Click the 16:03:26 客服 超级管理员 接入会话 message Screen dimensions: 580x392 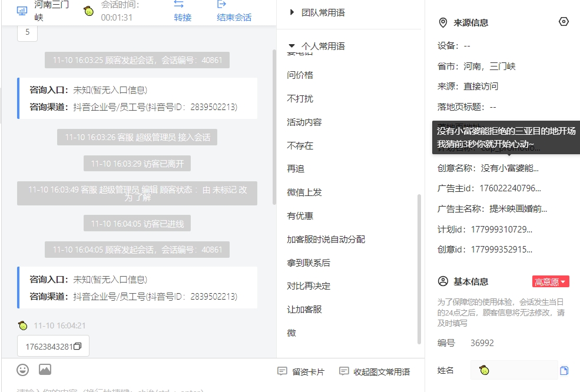(x=137, y=137)
